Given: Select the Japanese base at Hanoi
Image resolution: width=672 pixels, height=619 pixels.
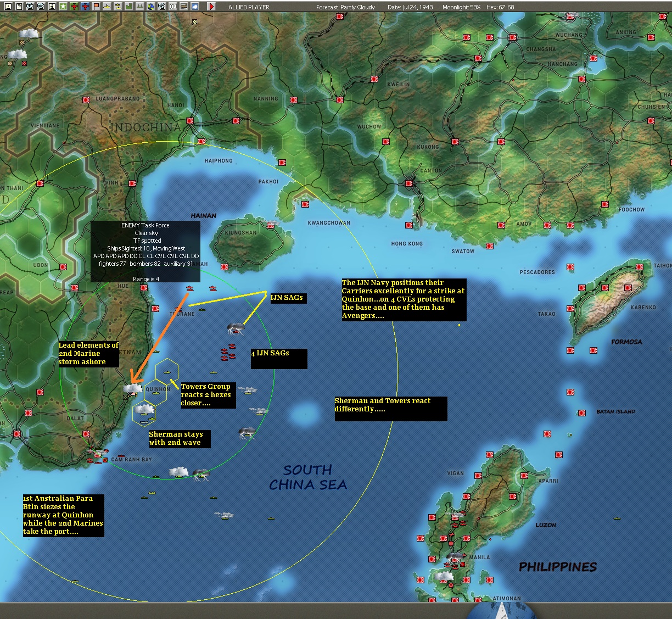Looking at the screenshot, I should [x=190, y=121].
